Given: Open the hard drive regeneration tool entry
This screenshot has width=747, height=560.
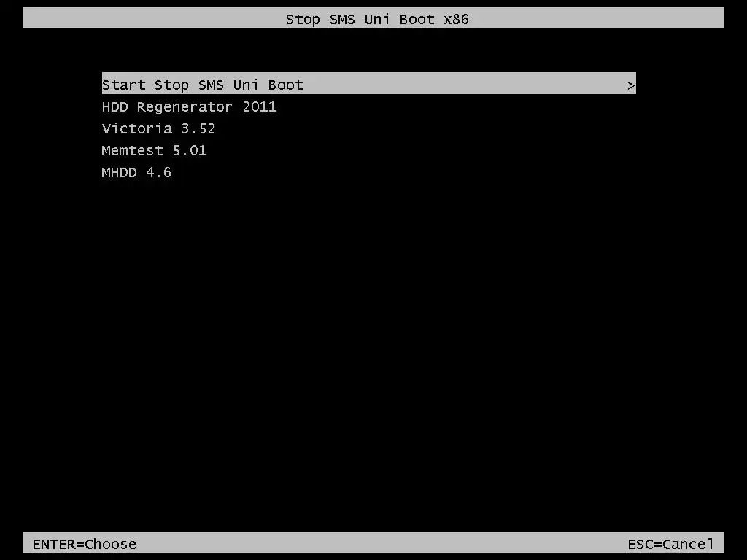Looking at the screenshot, I should click(x=189, y=106).
